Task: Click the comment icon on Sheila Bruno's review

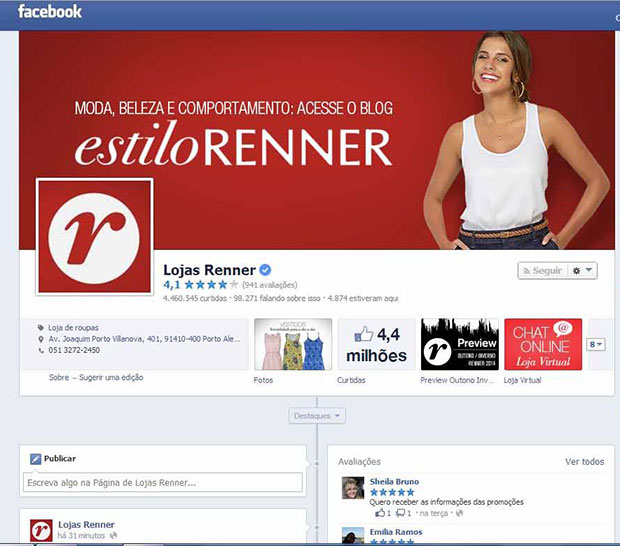Action: click(x=401, y=513)
